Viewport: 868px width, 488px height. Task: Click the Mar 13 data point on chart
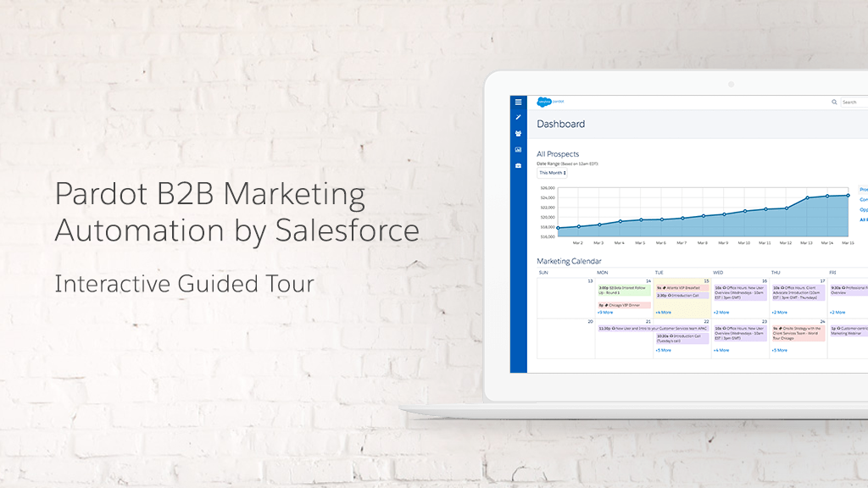point(808,197)
